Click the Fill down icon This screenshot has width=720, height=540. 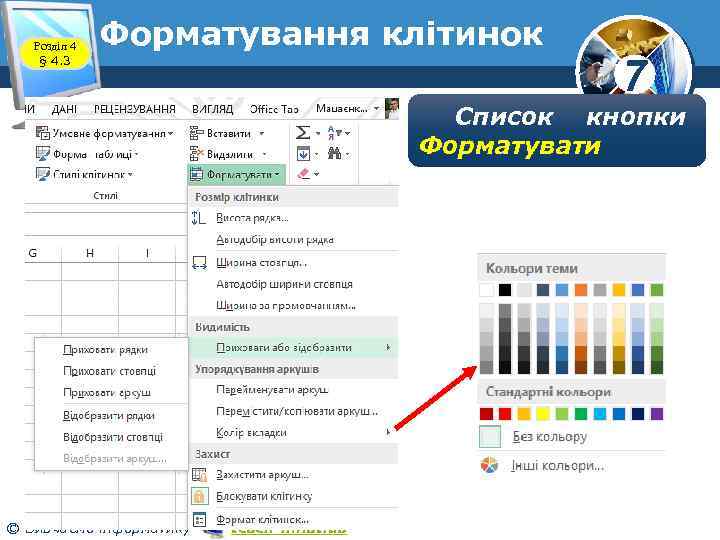[303, 153]
